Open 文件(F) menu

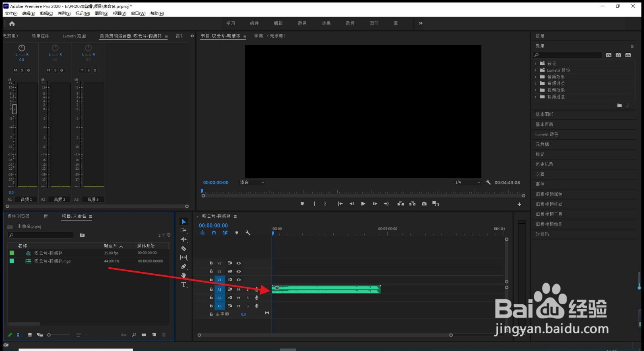(x=11, y=13)
